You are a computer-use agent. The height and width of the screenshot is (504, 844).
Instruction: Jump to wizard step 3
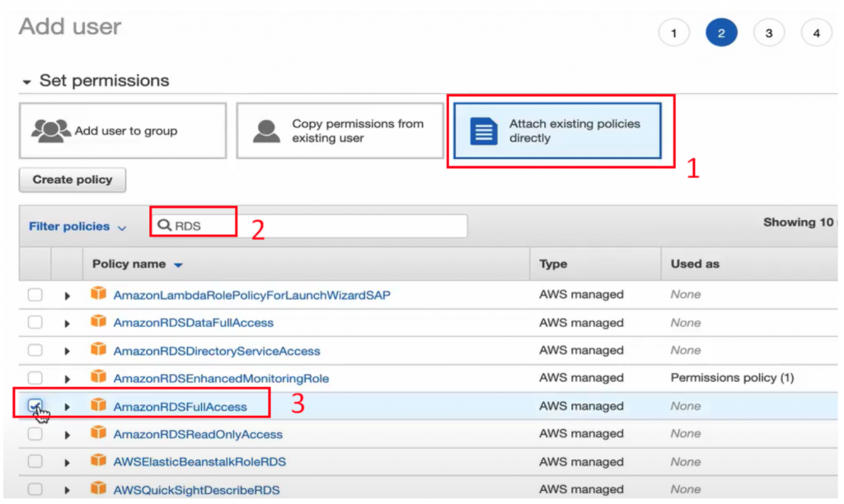click(x=769, y=33)
